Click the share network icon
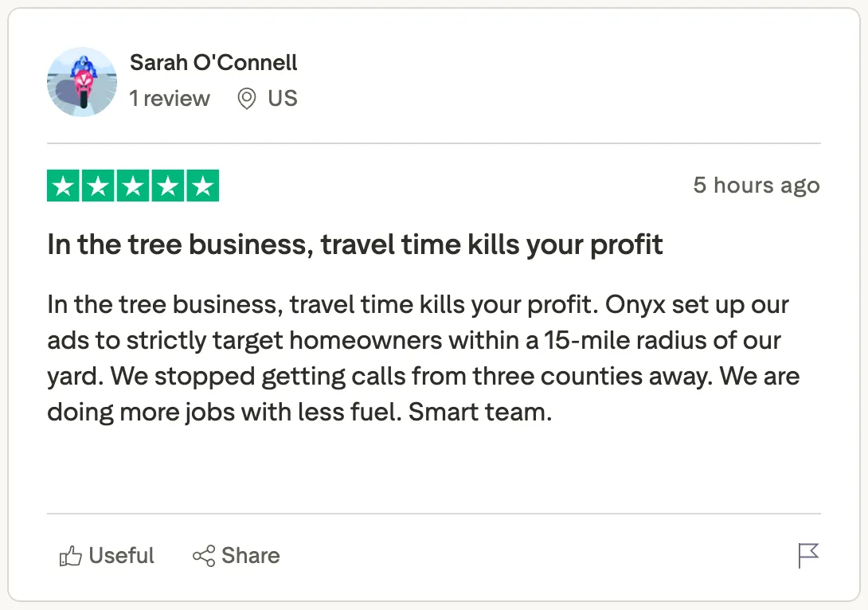Viewport: 868px width, 610px height. (x=204, y=556)
